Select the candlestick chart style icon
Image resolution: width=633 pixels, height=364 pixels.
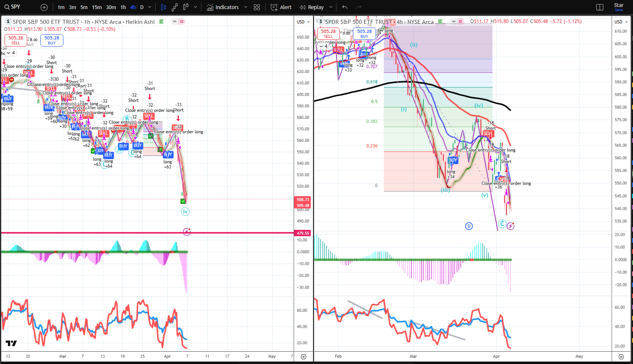pyautogui.click(x=164, y=7)
